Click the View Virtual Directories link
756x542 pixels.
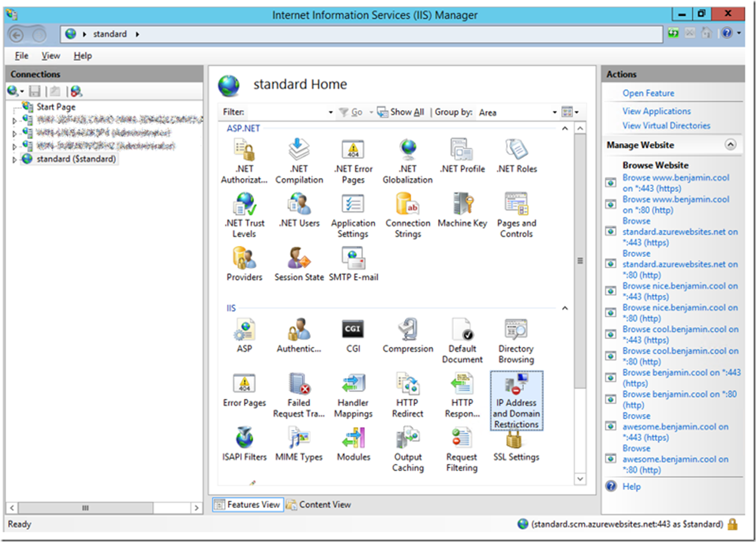[x=666, y=125]
